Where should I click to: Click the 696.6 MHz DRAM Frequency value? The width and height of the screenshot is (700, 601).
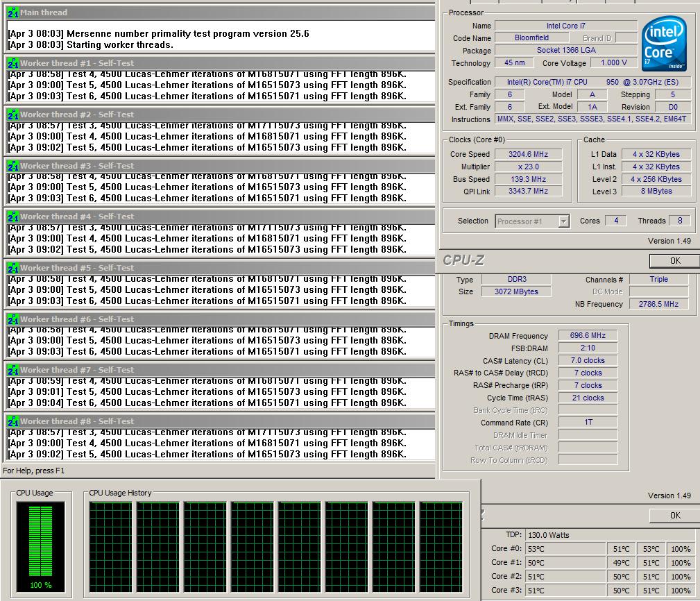pos(588,335)
